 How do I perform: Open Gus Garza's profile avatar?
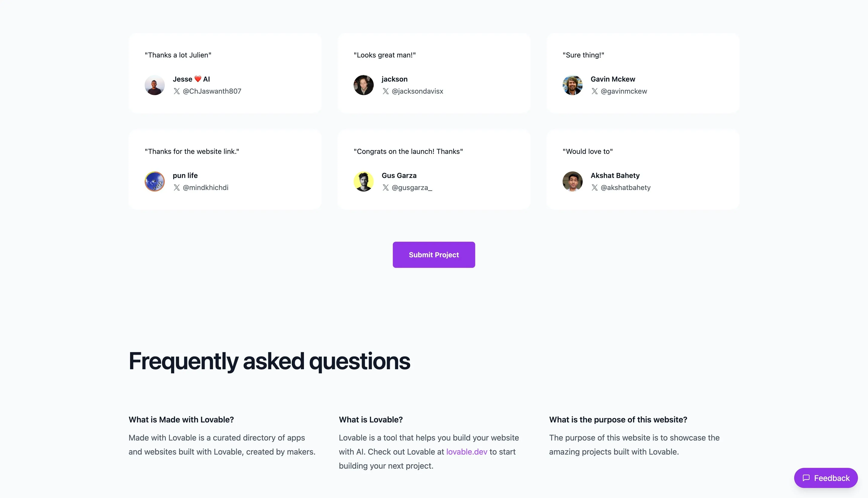pos(363,182)
